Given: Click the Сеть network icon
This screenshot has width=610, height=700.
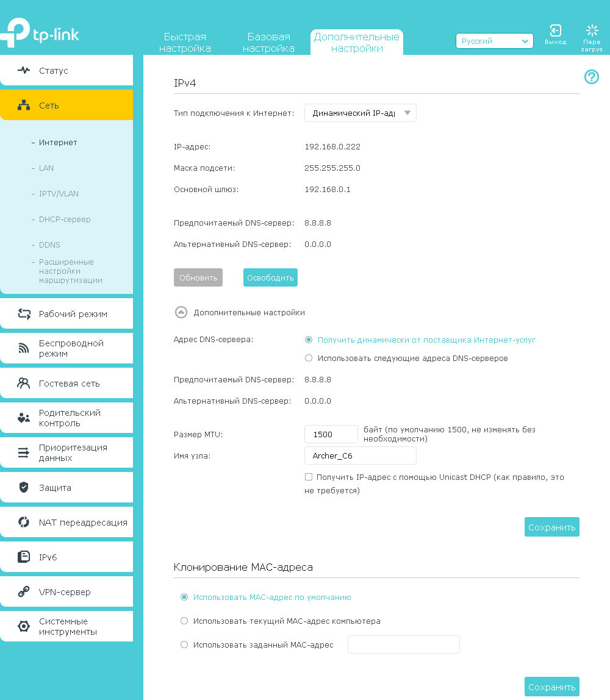Looking at the screenshot, I should point(24,105).
